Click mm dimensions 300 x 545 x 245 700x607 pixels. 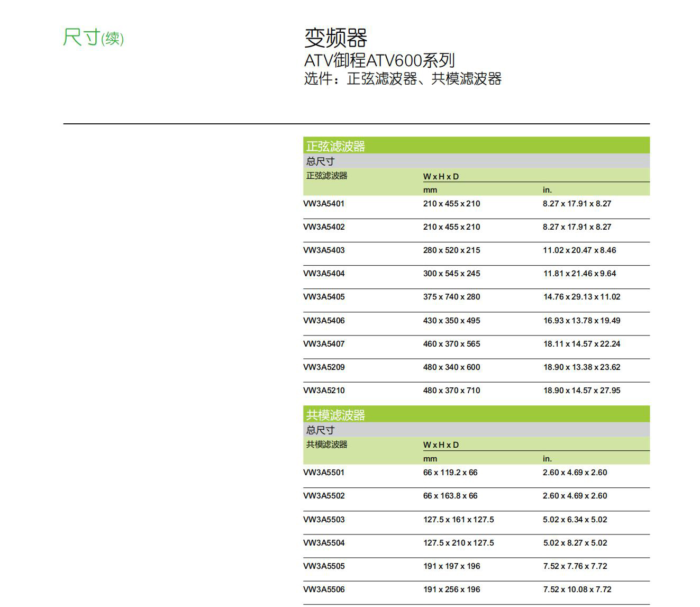451,274
